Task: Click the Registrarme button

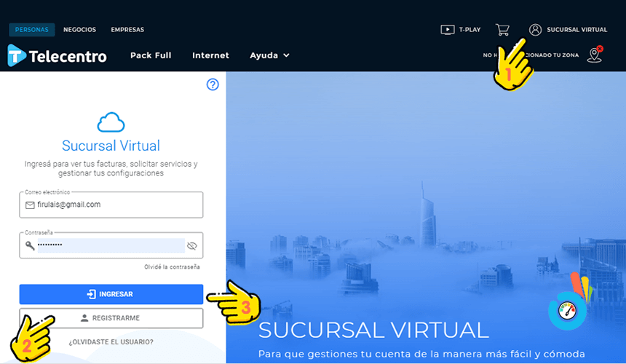Action: 111,318
